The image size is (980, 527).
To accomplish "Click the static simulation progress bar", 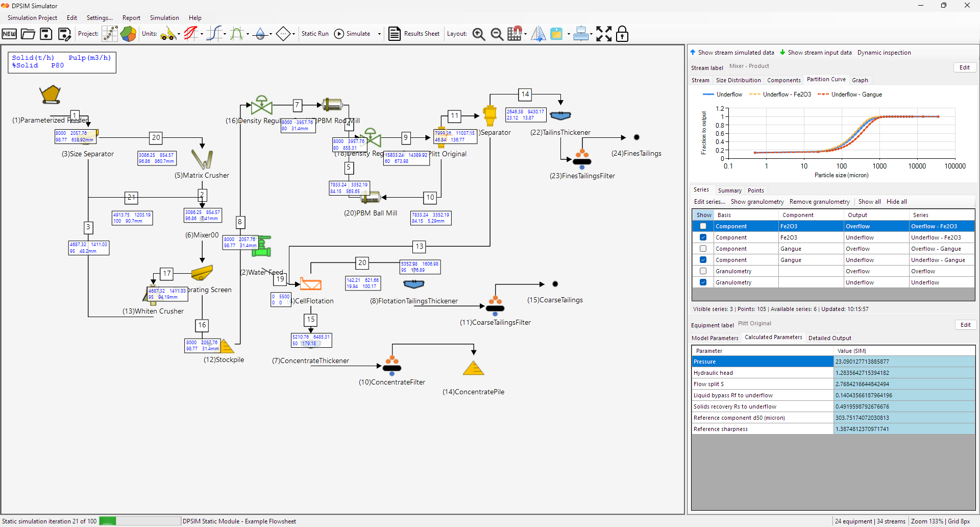I will pos(140,521).
